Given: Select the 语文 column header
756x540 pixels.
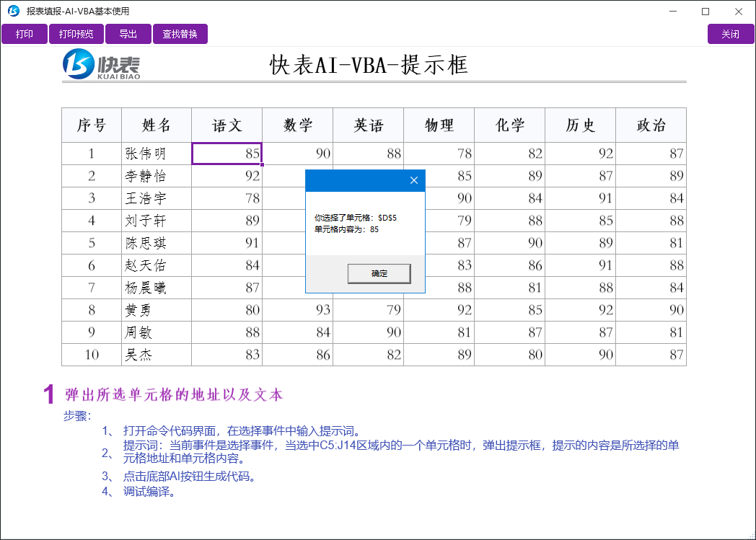Looking at the screenshot, I should 227,125.
